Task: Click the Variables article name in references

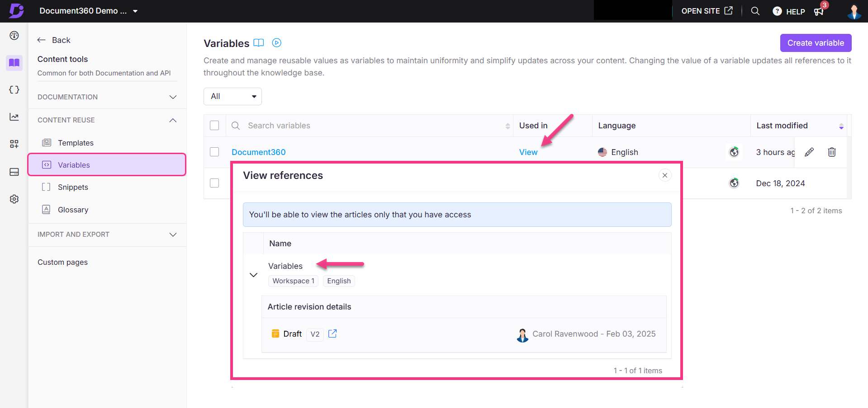Action: point(285,266)
